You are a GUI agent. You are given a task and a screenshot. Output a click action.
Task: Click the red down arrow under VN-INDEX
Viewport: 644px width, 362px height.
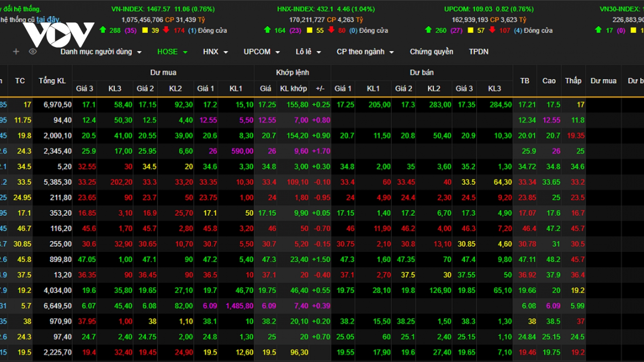166,30
